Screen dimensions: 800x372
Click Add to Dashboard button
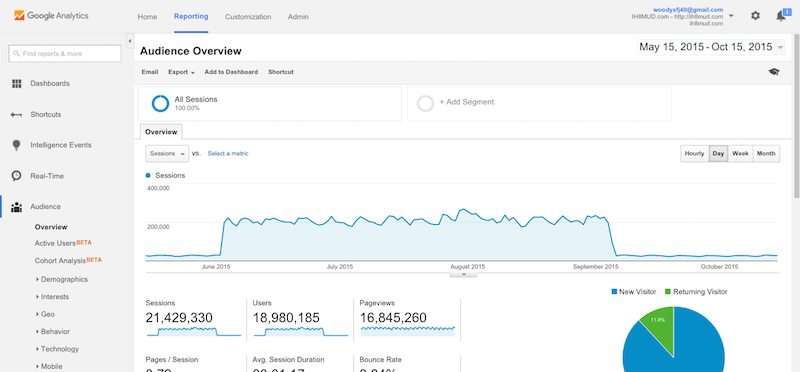[231, 72]
